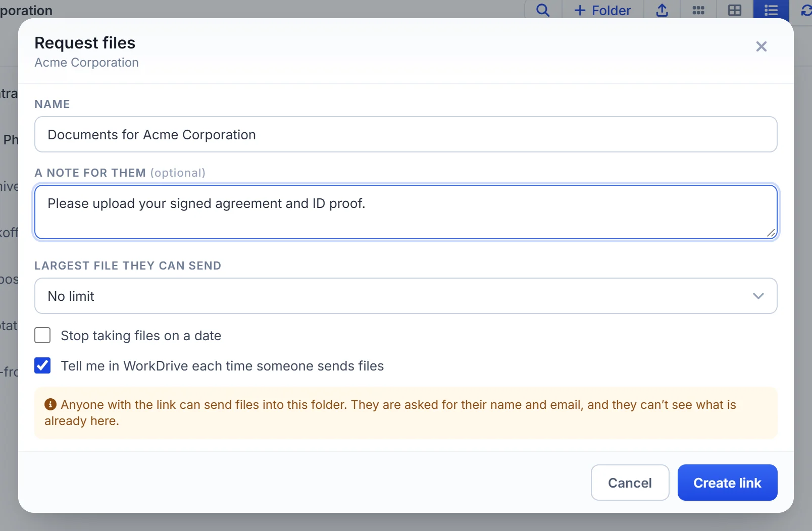
Task: Click the upload arrow icon in toolbar
Action: pyautogui.click(x=662, y=10)
